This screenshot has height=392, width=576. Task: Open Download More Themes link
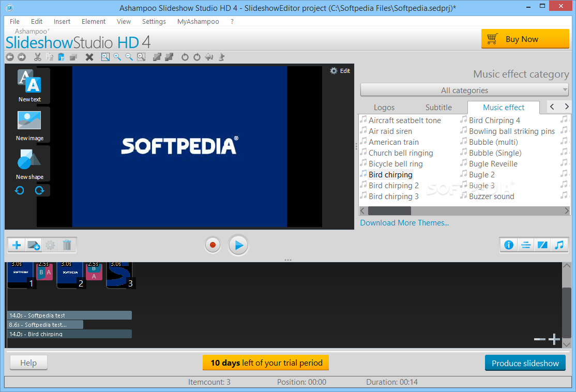pos(404,223)
